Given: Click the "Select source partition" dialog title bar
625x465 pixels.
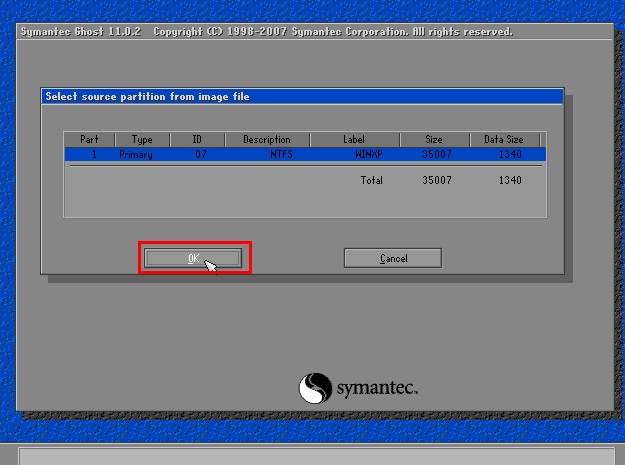Looking at the screenshot, I should [302, 97].
